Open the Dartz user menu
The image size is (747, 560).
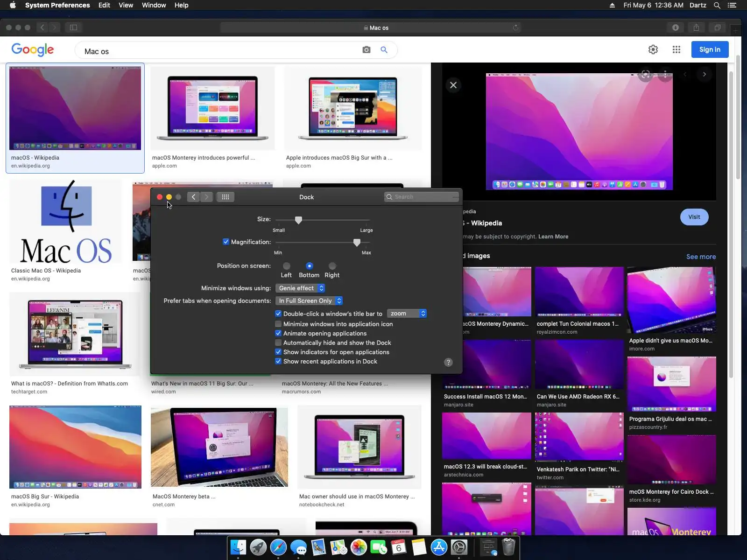(698, 6)
